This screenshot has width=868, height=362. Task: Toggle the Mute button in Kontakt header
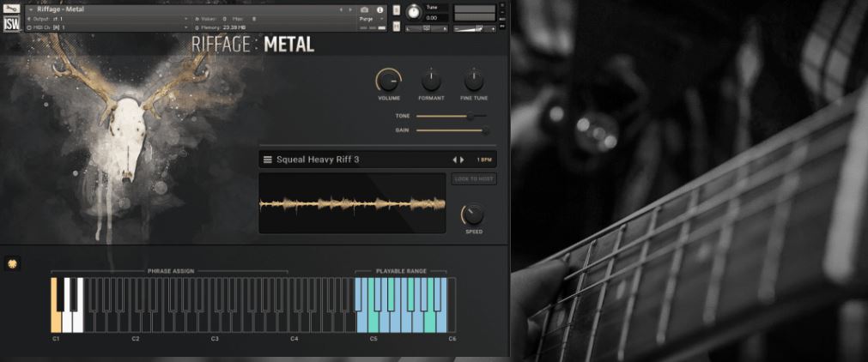(397, 26)
